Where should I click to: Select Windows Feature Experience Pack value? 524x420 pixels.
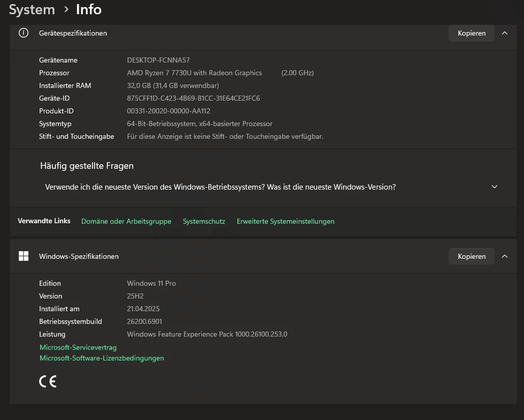click(x=207, y=334)
